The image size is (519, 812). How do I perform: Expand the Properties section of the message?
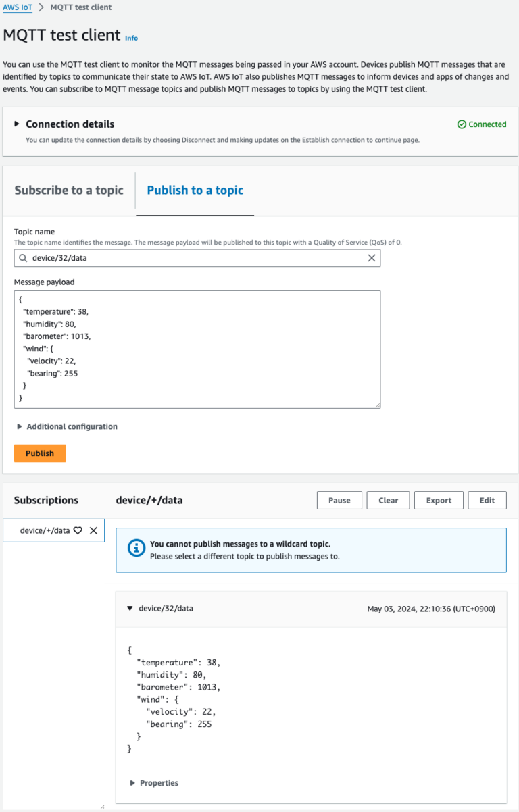pyautogui.click(x=131, y=782)
